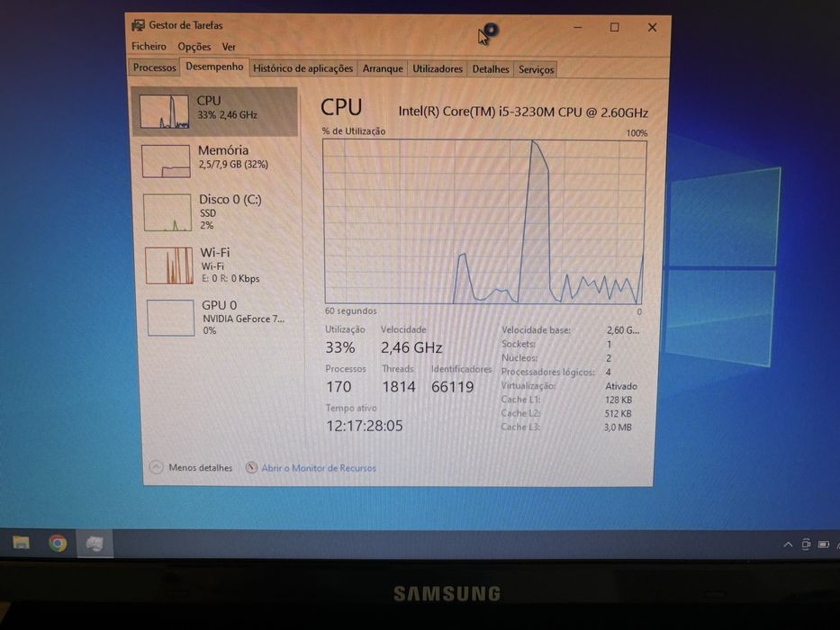Switch to the Arranque tab
The image size is (840, 630).
click(x=383, y=68)
